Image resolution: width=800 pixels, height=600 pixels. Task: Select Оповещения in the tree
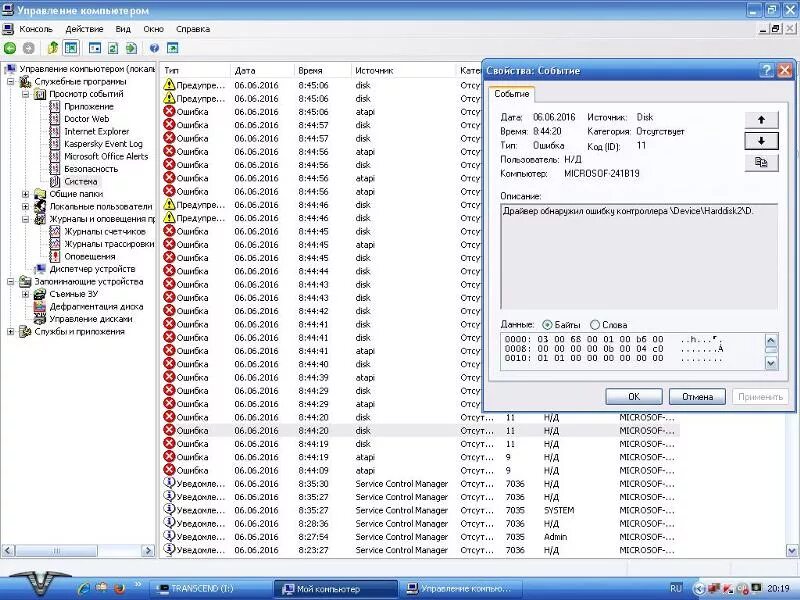pyautogui.click(x=89, y=257)
